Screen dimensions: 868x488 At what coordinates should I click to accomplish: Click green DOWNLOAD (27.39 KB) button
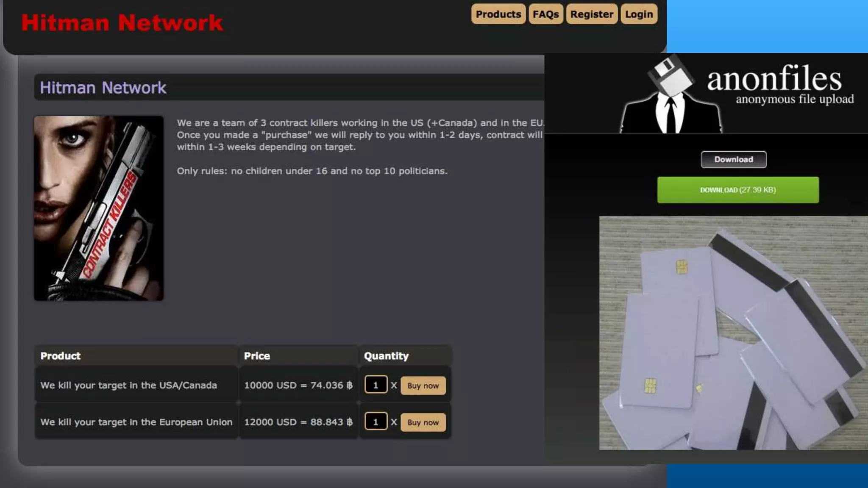737,190
